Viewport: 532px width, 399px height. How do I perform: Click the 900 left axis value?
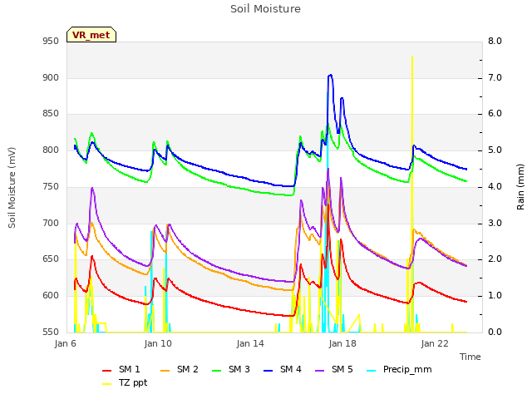51,77
